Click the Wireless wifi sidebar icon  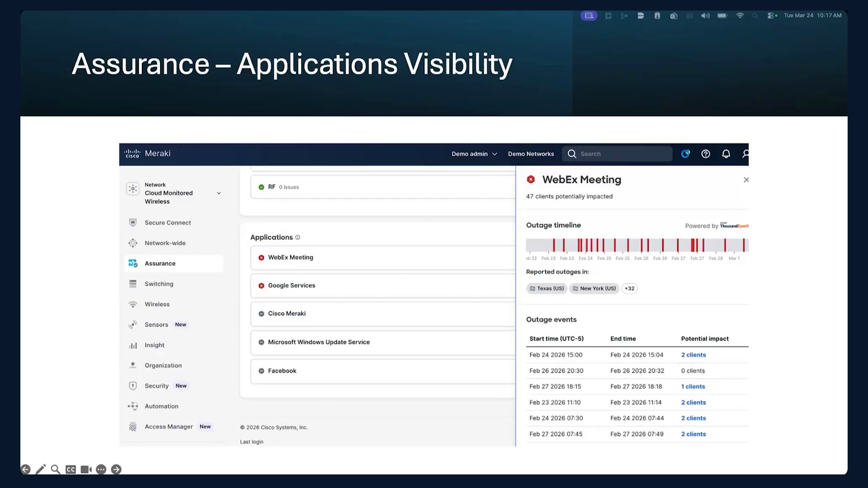pos(133,305)
